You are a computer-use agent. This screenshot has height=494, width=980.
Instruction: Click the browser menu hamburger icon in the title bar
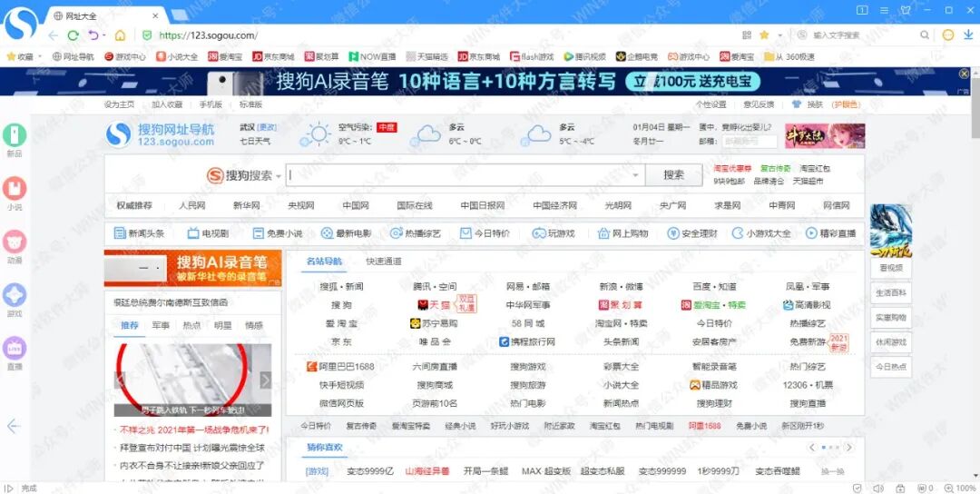tap(884, 10)
